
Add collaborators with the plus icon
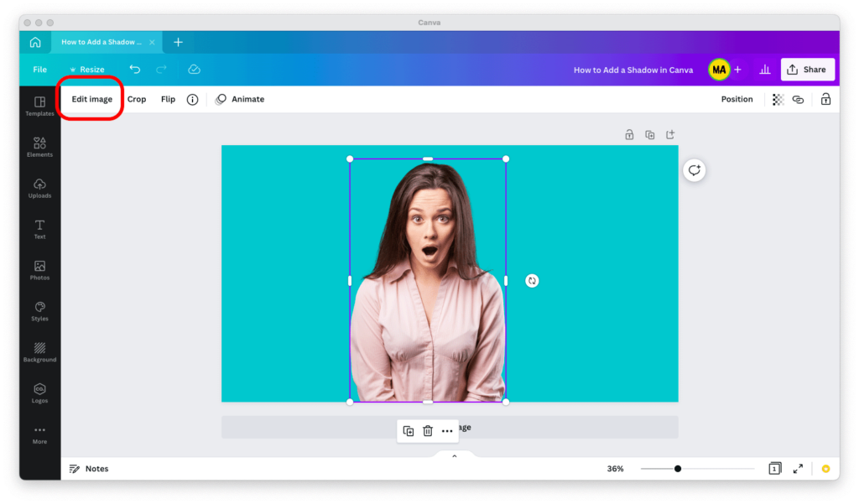738,70
